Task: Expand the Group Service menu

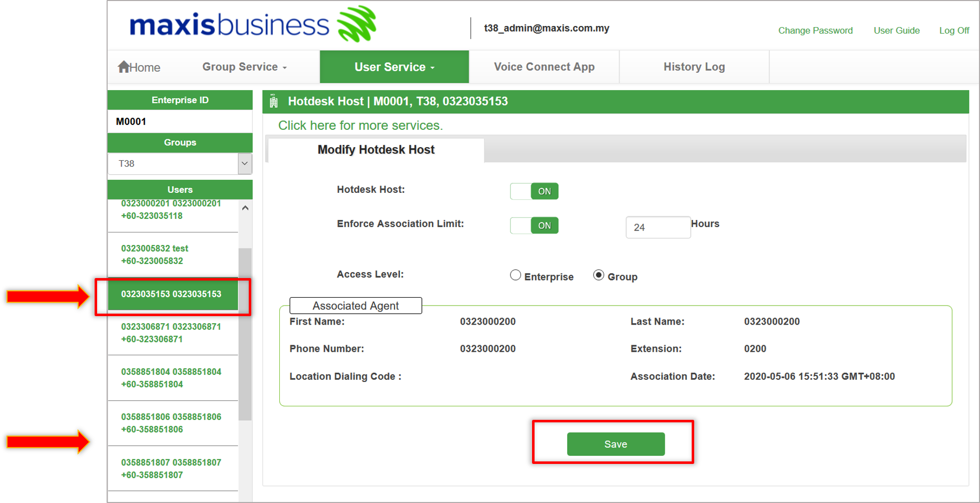Action: pyautogui.click(x=244, y=67)
